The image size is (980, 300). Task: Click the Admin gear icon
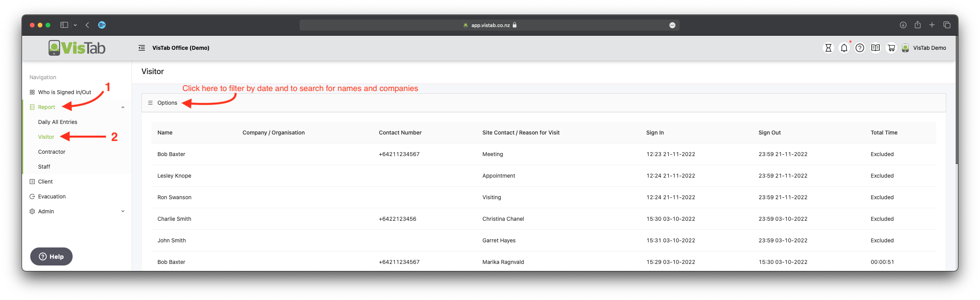(32, 211)
